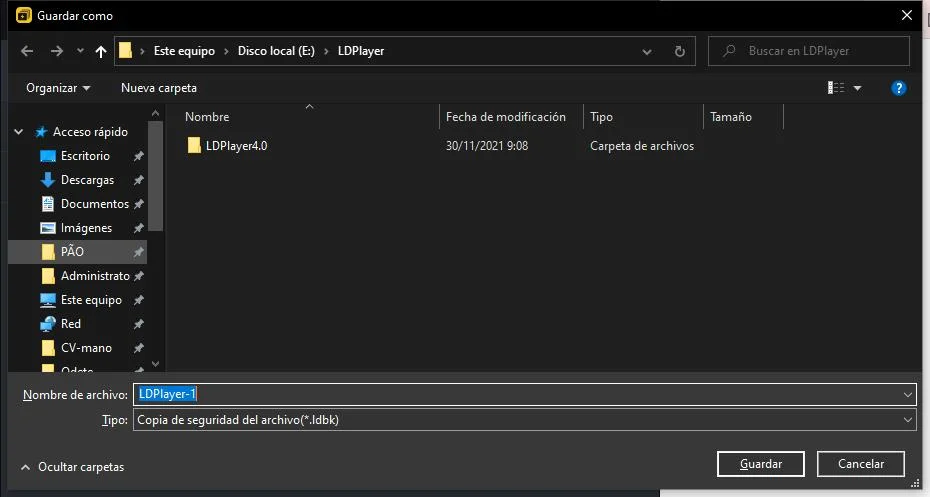The height and width of the screenshot is (497, 930).
Task: Select Acceso rápido in sidebar
Action: pos(90,132)
